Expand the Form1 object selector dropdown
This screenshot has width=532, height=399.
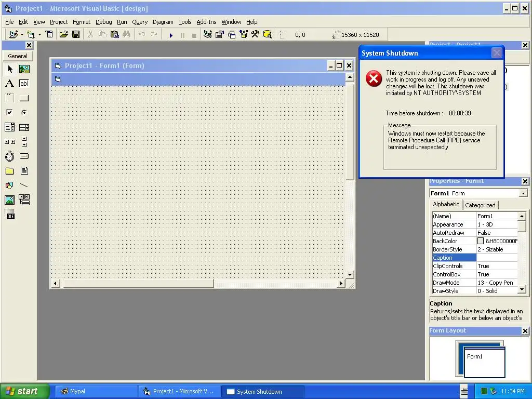[523, 193]
